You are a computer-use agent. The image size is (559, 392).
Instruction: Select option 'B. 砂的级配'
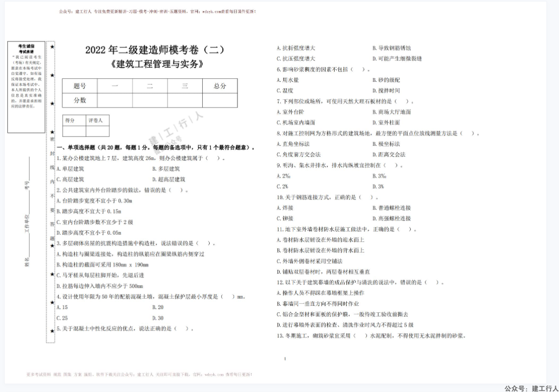pos(386,80)
